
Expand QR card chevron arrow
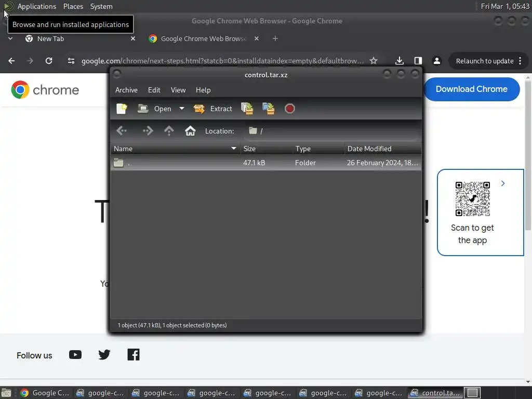click(503, 183)
